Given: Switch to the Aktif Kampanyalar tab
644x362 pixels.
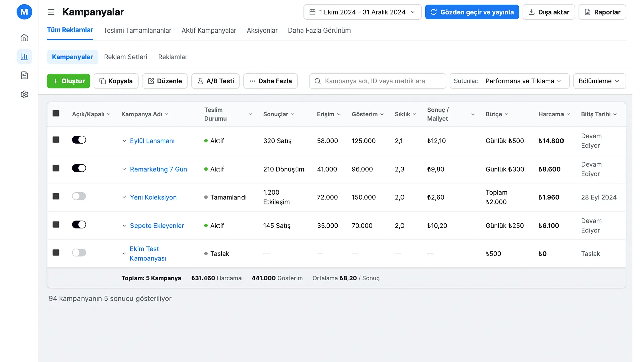Looking at the screenshot, I should pyautogui.click(x=209, y=31).
